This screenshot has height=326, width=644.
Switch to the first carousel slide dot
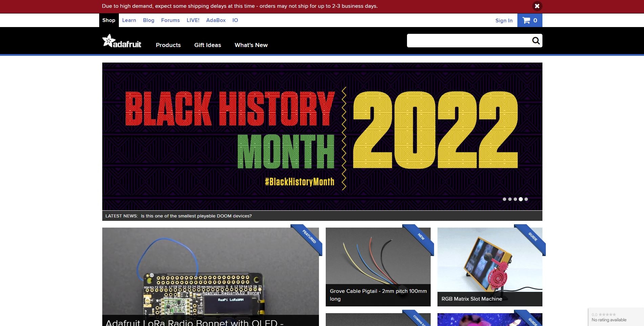pos(504,199)
